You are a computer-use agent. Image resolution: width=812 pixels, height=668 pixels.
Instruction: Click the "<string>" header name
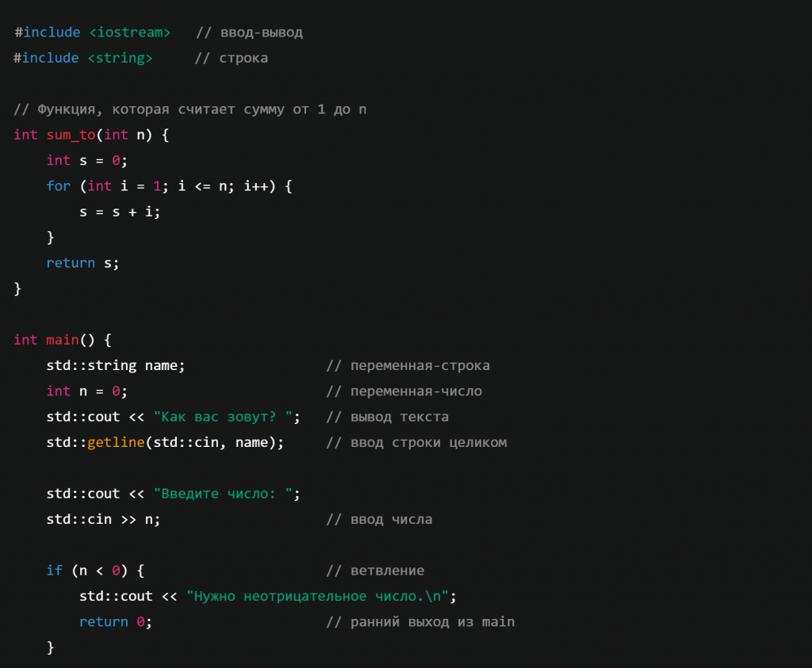coord(120,58)
